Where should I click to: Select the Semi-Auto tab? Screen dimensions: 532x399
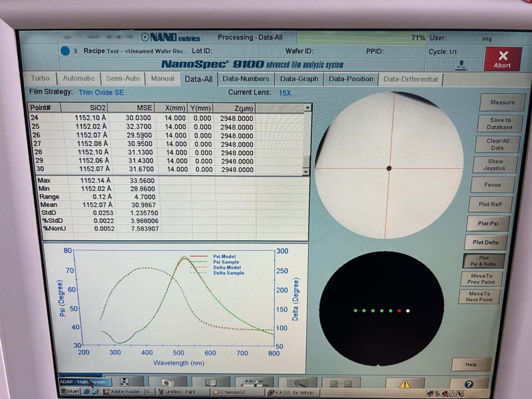point(123,78)
